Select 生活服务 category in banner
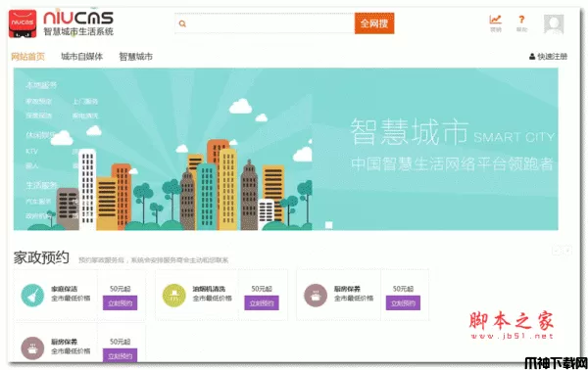 tap(41, 185)
